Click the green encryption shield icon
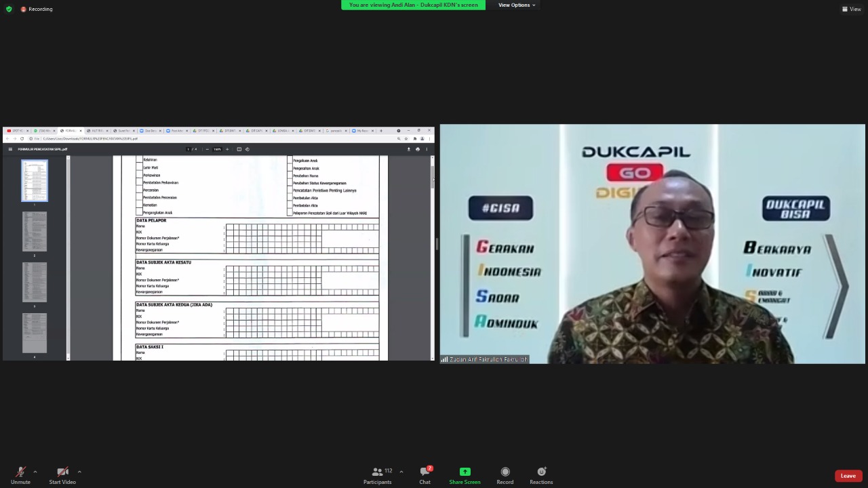This screenshot has width=868, height=488. 9,9
